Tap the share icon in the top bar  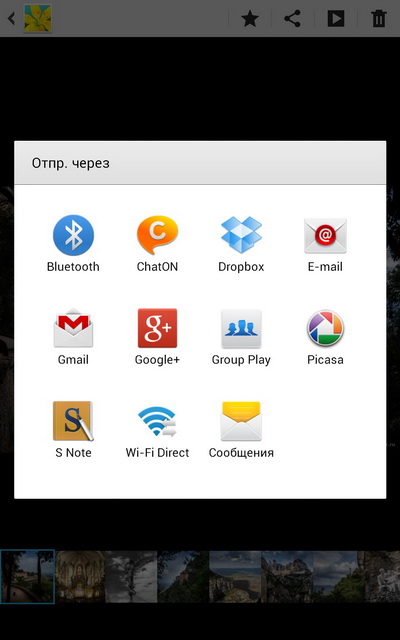(x=292, y=19)
